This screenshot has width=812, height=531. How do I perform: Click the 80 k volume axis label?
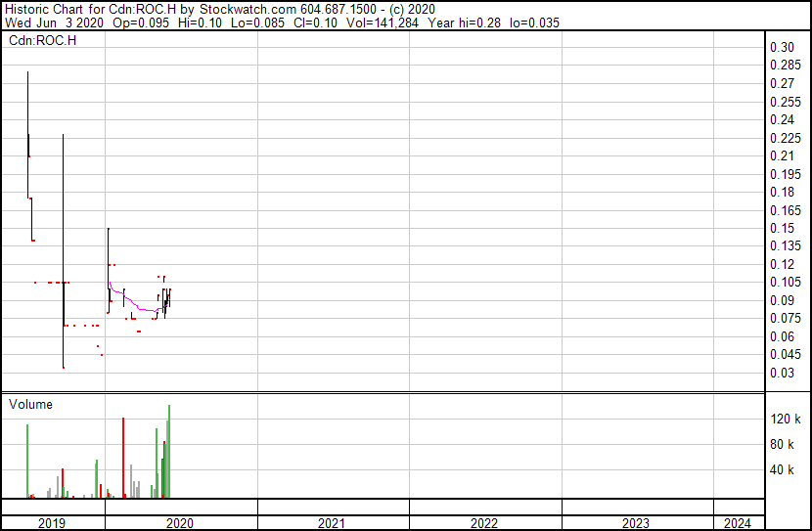coord(782,444)
